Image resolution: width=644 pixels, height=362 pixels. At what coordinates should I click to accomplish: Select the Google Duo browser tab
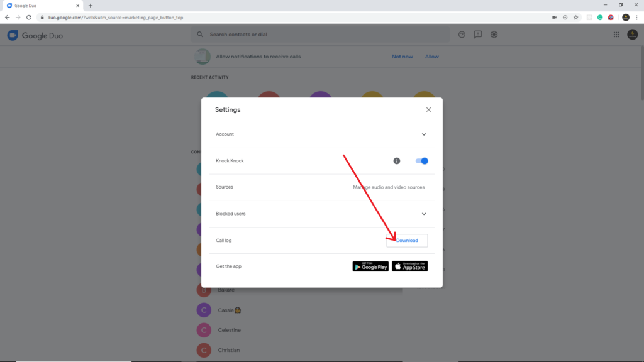(x=42, y=6)
